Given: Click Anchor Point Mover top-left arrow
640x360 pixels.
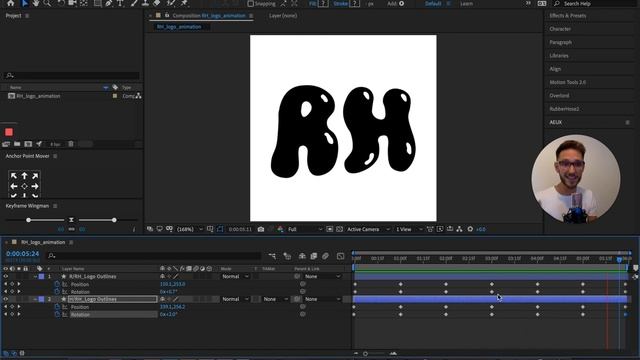Looking at the screenshot, I should coord(14,176).
